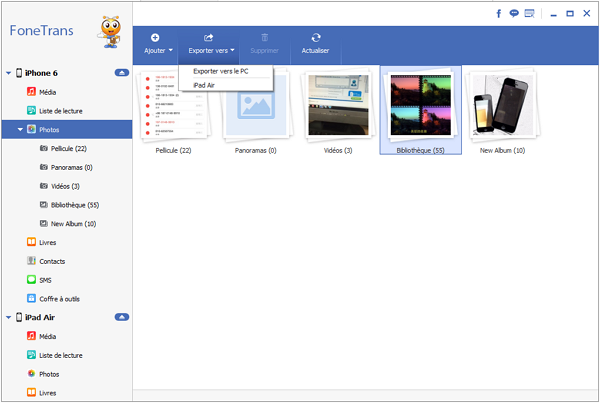Click the Ajouter plus icon
This screenshot has width=600, height=403.
(x=155, y=38)
